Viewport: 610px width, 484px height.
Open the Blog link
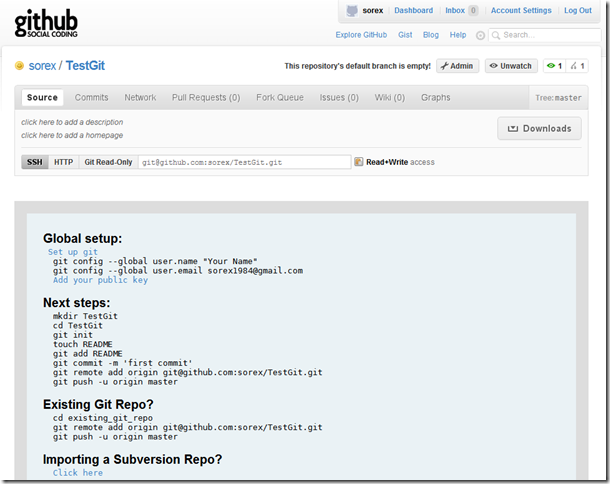coord(431,35)
